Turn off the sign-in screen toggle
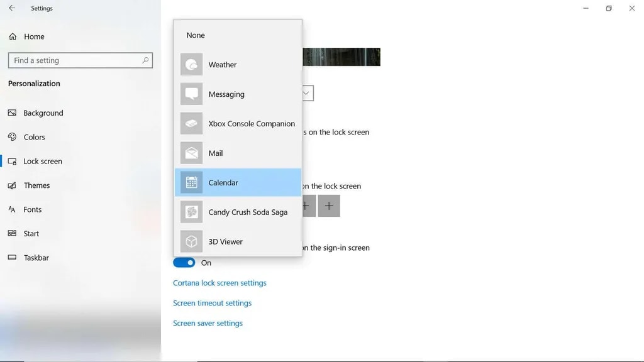644x362 pixels. point(184,263)
